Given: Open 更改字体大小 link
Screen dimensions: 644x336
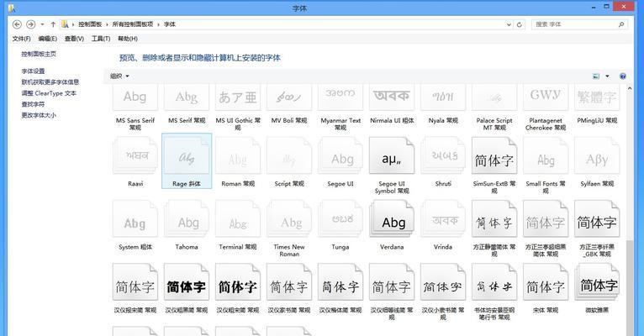Looking at the screenshot, I should (x=39, y=115).
